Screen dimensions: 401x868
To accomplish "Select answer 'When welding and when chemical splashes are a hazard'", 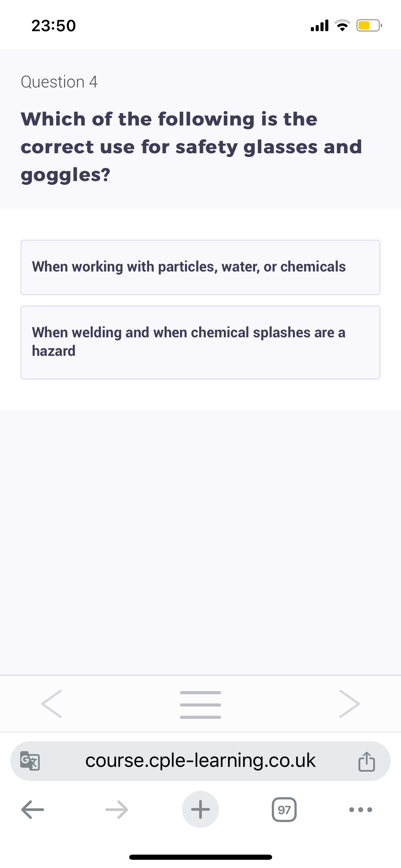I will [200, 341].
